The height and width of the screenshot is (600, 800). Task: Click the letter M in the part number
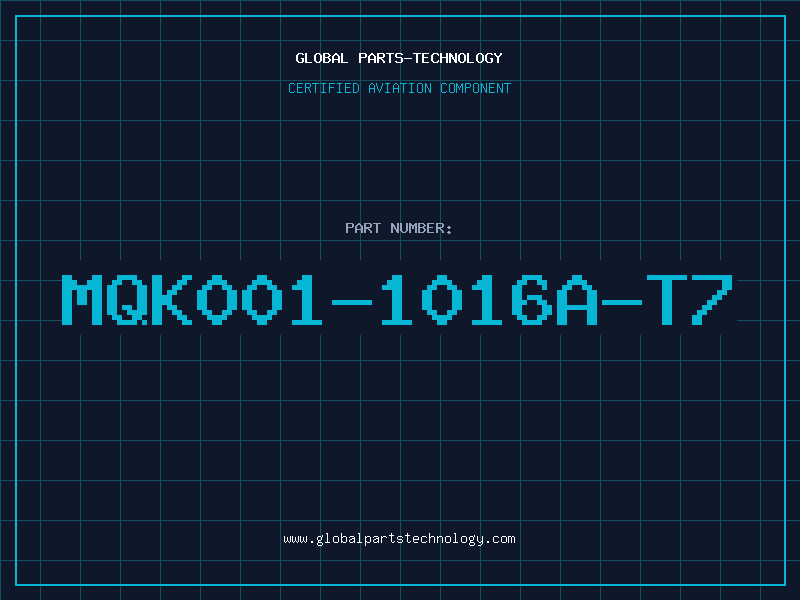click(x=82, y=299)
